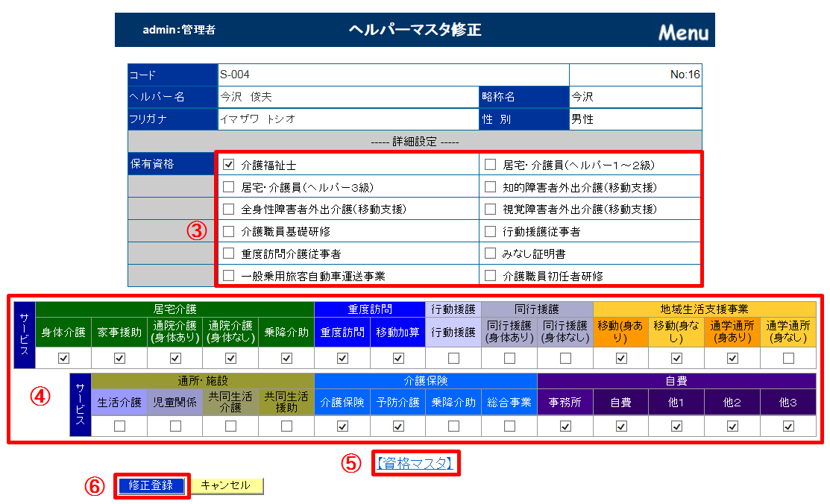Check the みなし証明書 checkbox
Image resolution: width=830 pixels, height=504 pixels.
[x=490, y=254]
